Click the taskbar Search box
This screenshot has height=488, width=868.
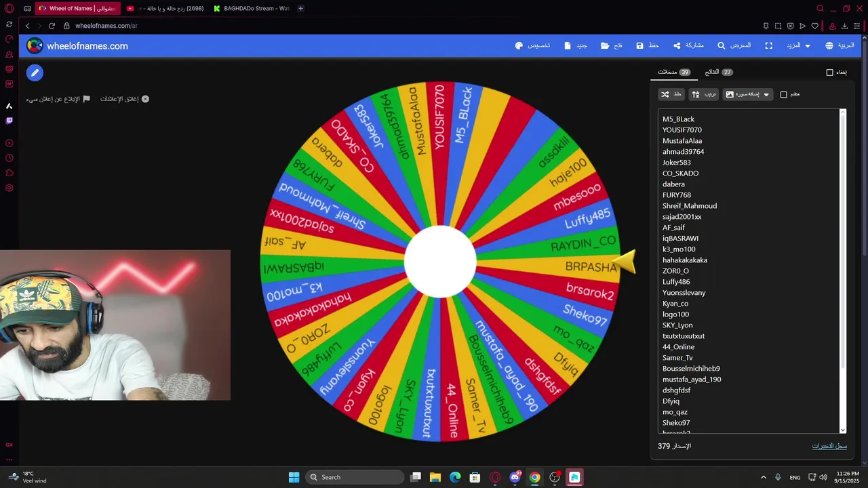click(x=353, y=477)
